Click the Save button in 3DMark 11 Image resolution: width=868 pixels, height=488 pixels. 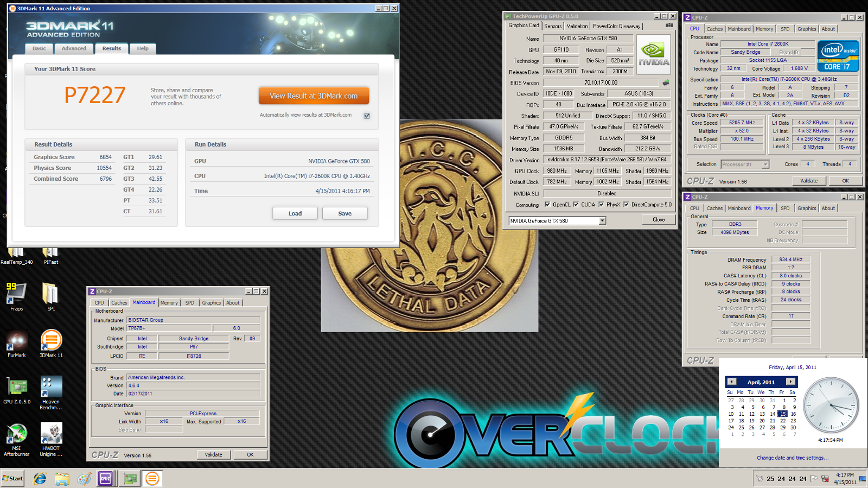(345, 213)
